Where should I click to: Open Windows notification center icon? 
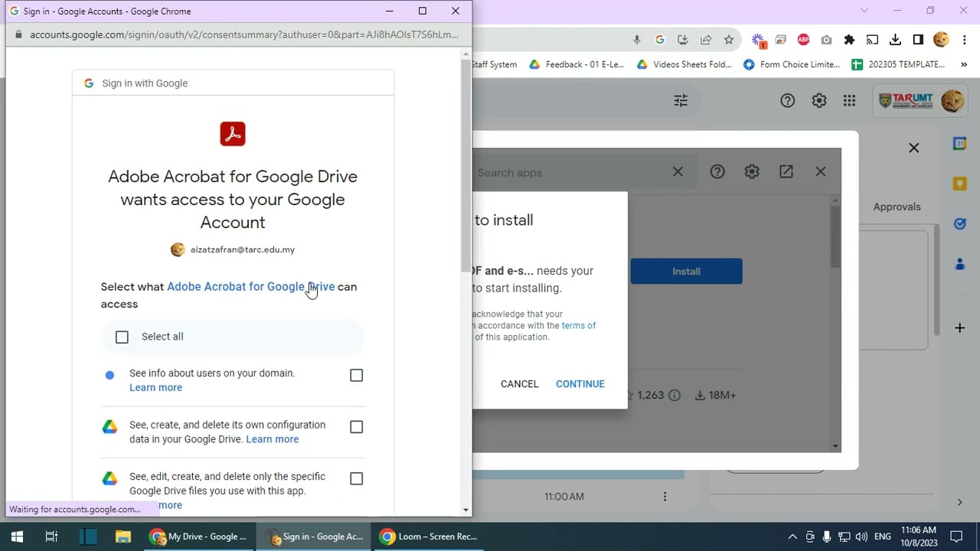pos(956,536)
